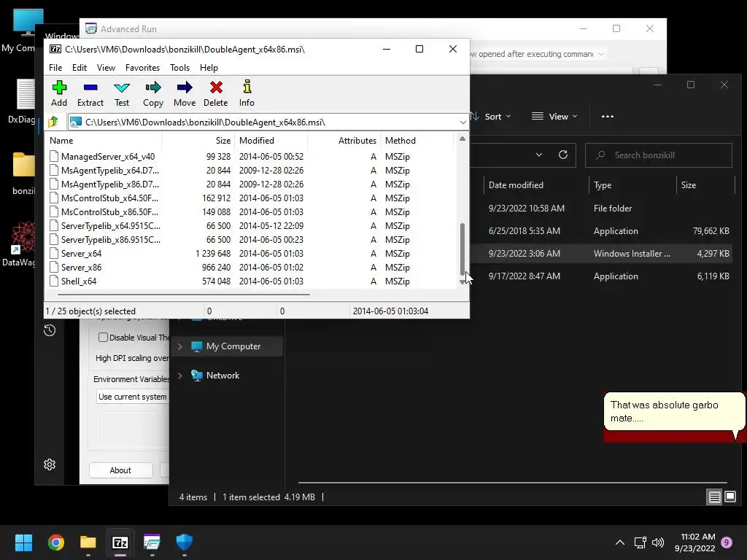Open the Explorer address bar history dropdown
The height and width of the screenshot is (560, 747).
[x=539, y=155]
